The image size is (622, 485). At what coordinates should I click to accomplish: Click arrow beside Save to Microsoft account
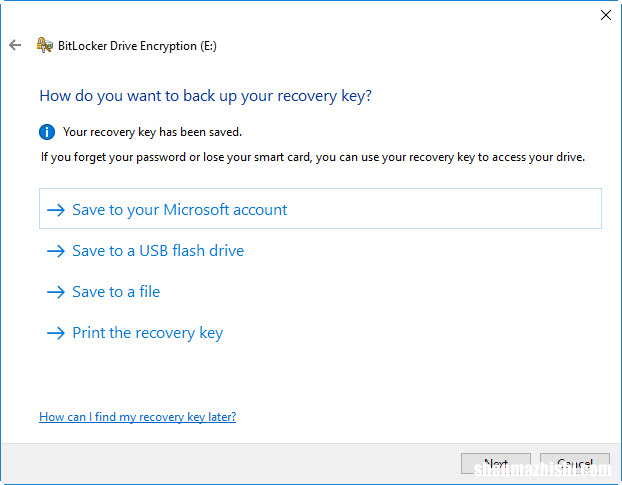click(56, 210)
